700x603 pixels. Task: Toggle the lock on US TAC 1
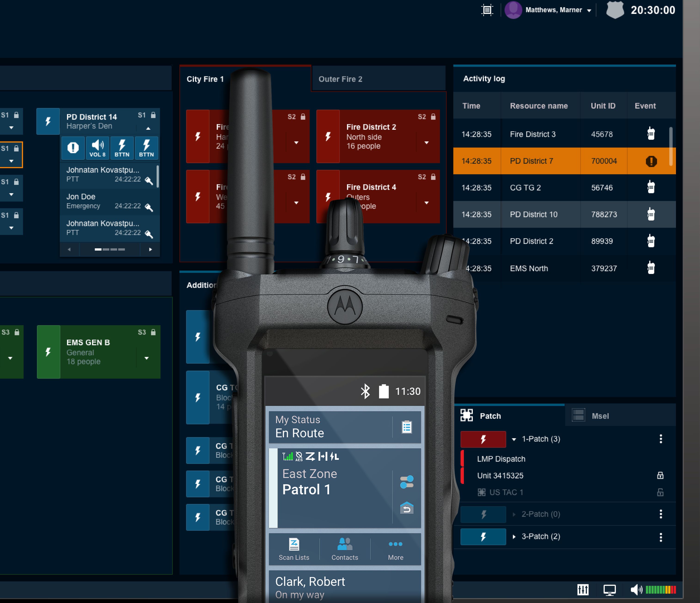[660, 492]
